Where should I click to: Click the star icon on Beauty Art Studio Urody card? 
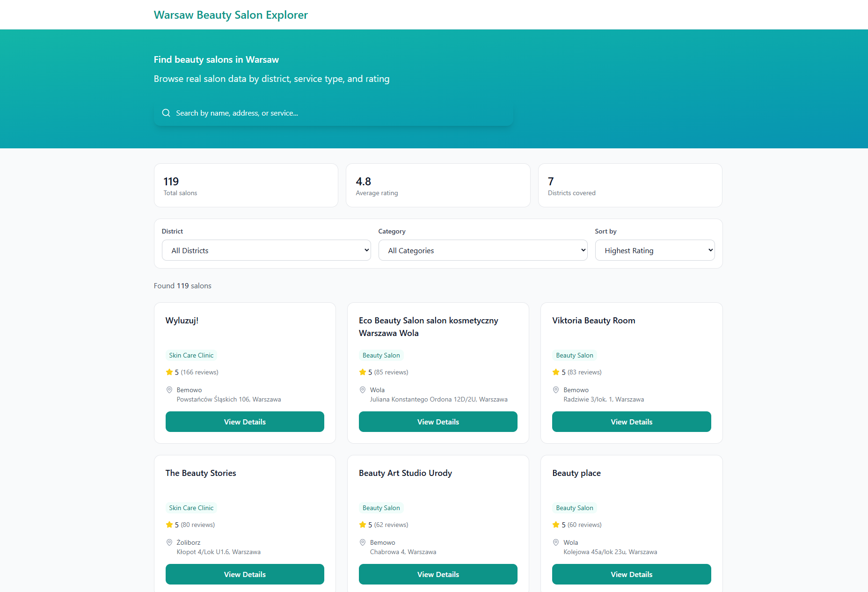[363, 525]
